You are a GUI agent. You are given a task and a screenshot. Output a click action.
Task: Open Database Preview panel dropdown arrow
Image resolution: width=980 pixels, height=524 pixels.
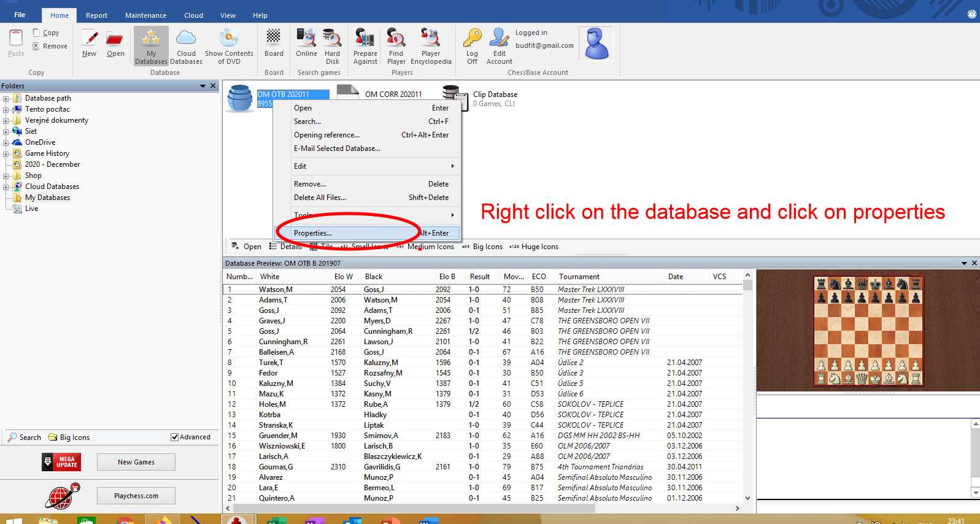tap(964, 263)
